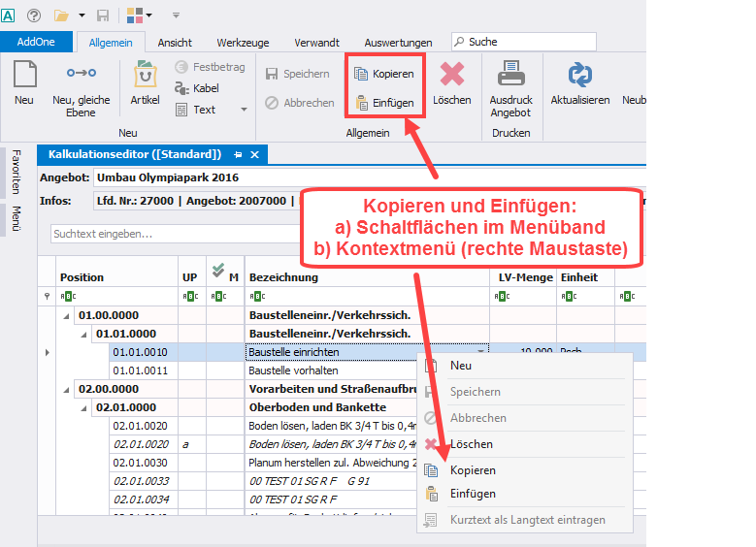Screen dimensions: 756x547
Task: Close the Kalkulationseditor tab
Action: pyautogui.click(x=255, y=155)
